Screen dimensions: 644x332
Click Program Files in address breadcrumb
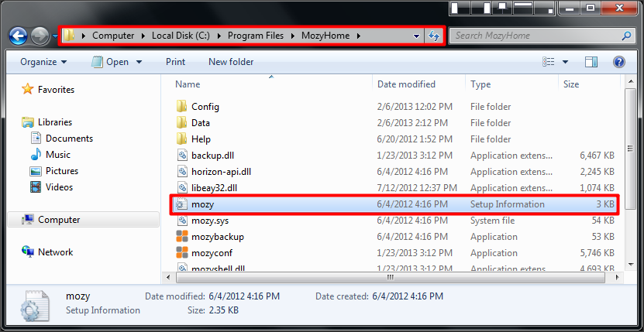tap(257, 36)
